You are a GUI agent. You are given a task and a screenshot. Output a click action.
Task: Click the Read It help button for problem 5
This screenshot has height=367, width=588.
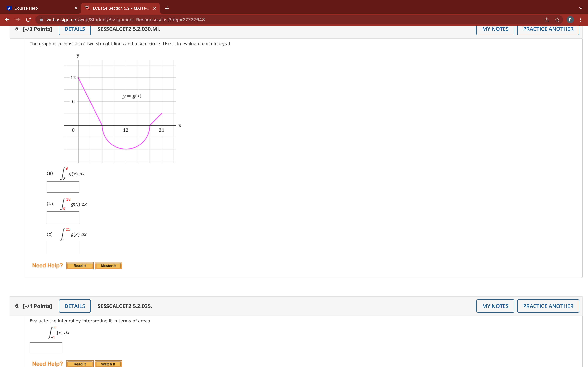[x=79, y=266]
